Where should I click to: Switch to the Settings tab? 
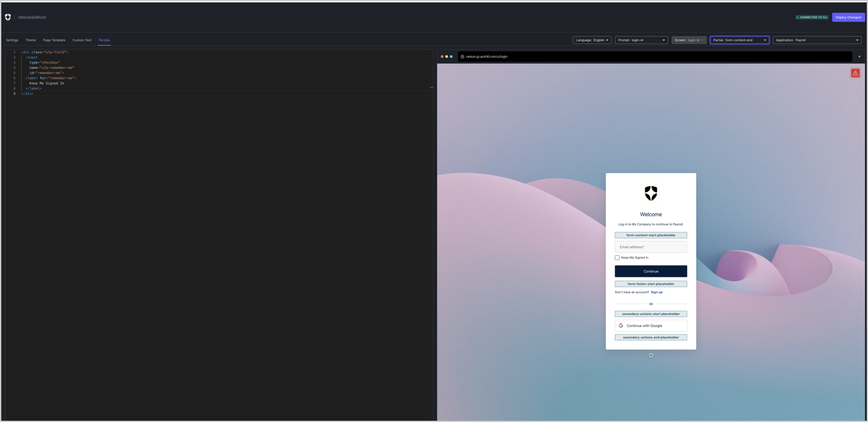point(12,40)
